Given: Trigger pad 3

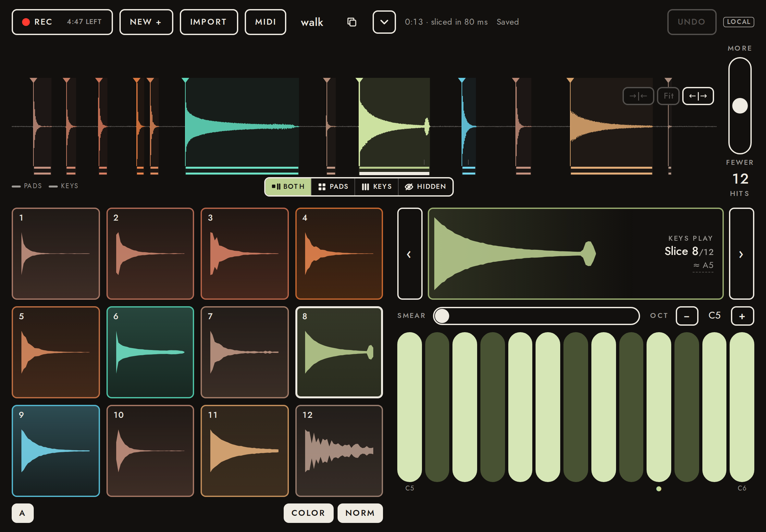Looking at the screenshot, I should tap(244, 254).
